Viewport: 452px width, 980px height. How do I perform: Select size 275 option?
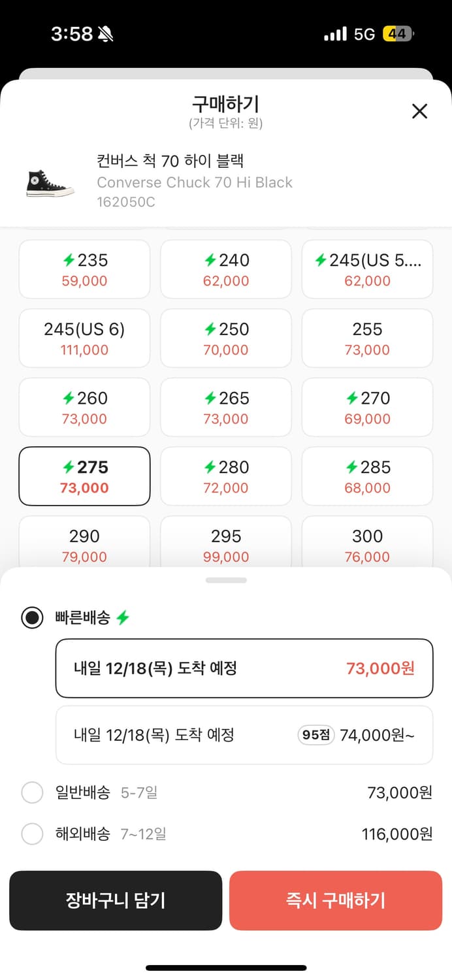pyautogui.click(x=84, y=476)
